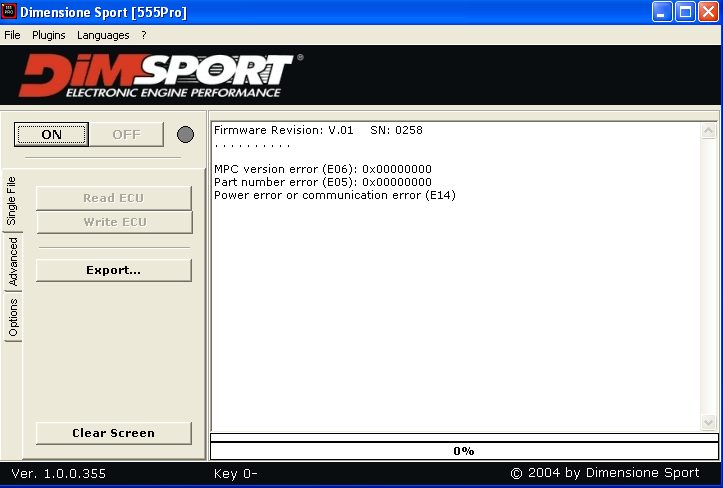
Task: Minimize the Dimensione Sport window
Action: click(x=662, y=12)
